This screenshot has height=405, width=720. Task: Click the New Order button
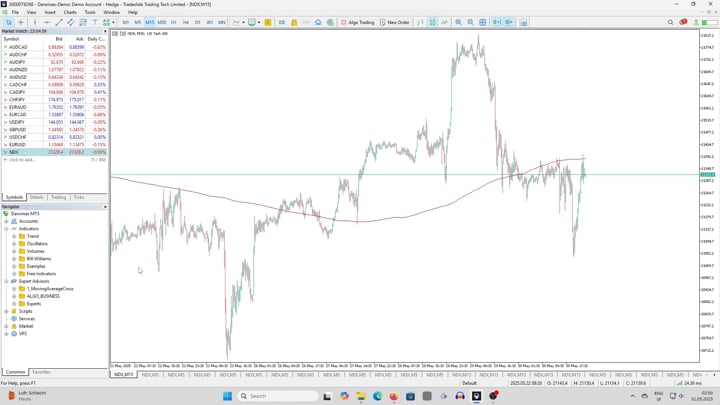[x=394, y=22]
